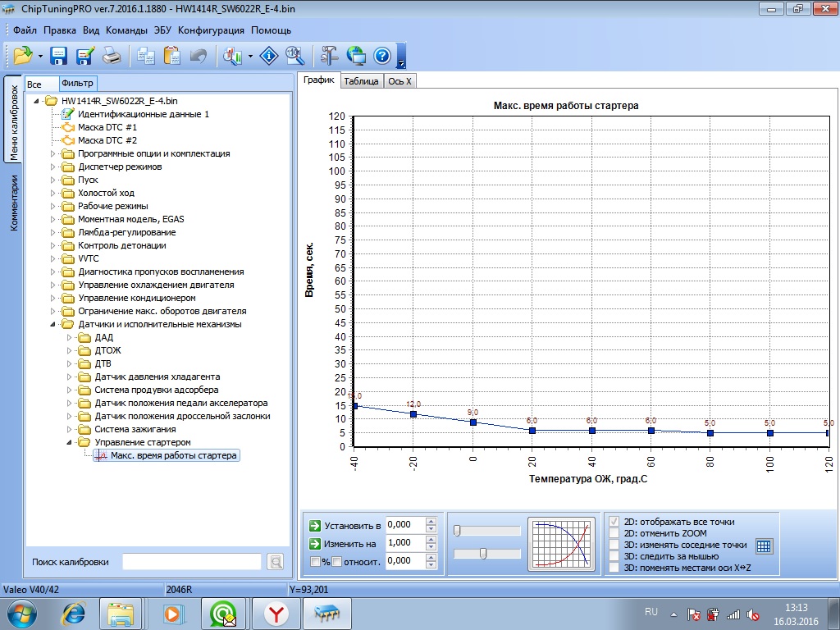Open settings via hammer and wrench icon
Screen dimensions: 840x630
pos(330,56)
